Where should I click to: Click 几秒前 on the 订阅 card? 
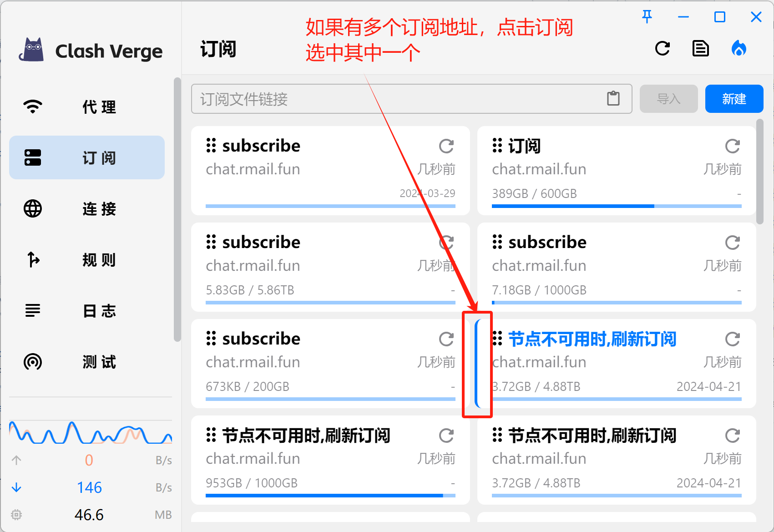coord(722,169)
